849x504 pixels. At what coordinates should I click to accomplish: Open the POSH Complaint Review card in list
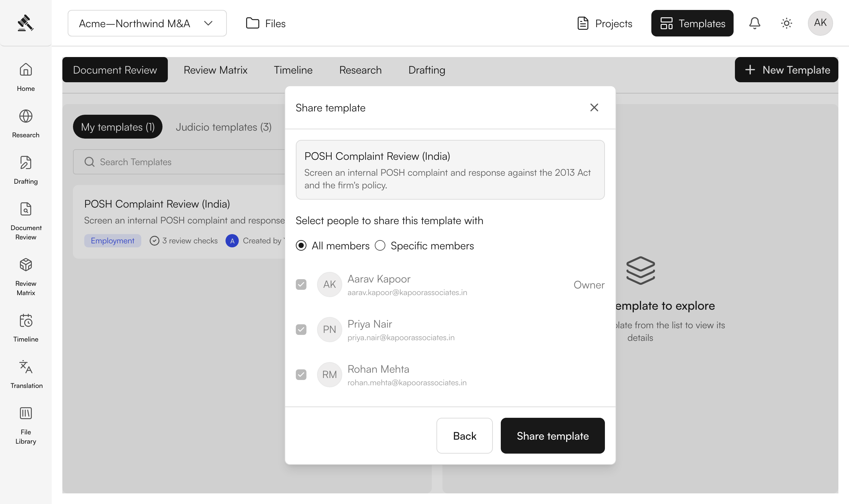click(x=179, y=222)
